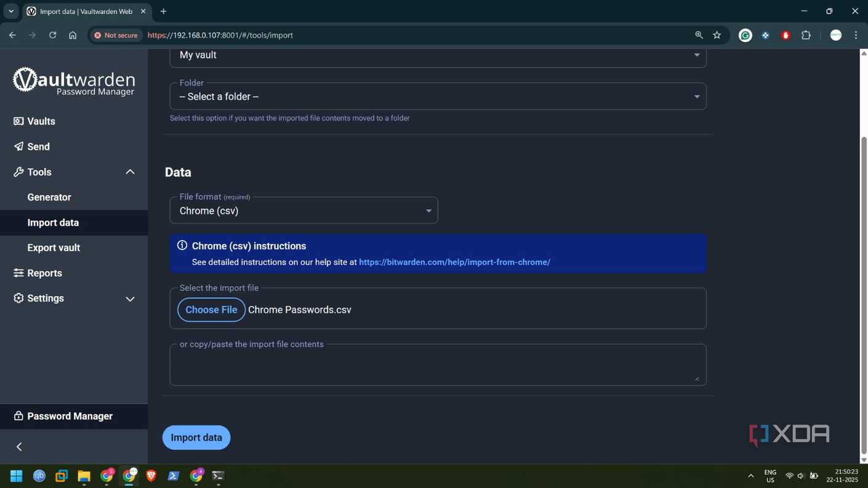Screen dimensions: 868x488
Task: Click the page vertical scrollbar
Action: point(864,295)
